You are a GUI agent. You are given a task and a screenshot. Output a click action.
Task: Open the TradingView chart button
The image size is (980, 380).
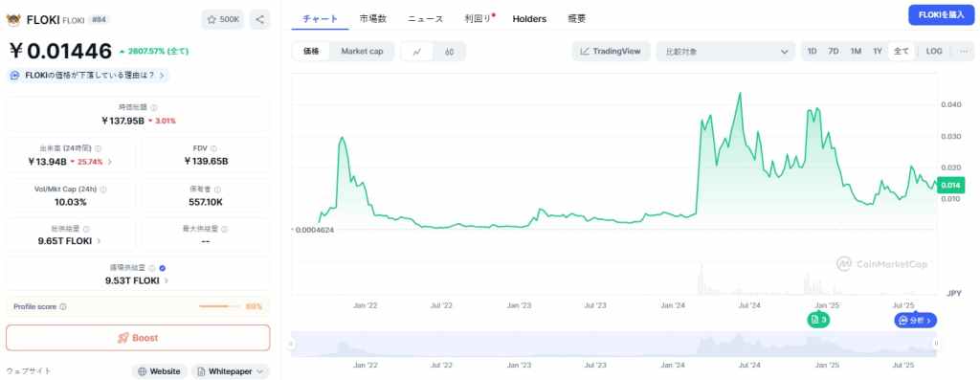tap(611, 52)
